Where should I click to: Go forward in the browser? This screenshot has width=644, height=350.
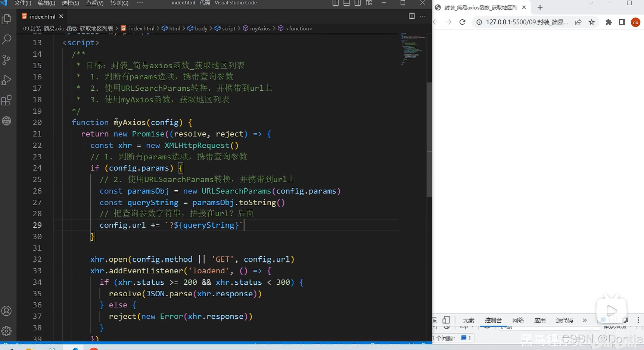[x=449, y=22]
